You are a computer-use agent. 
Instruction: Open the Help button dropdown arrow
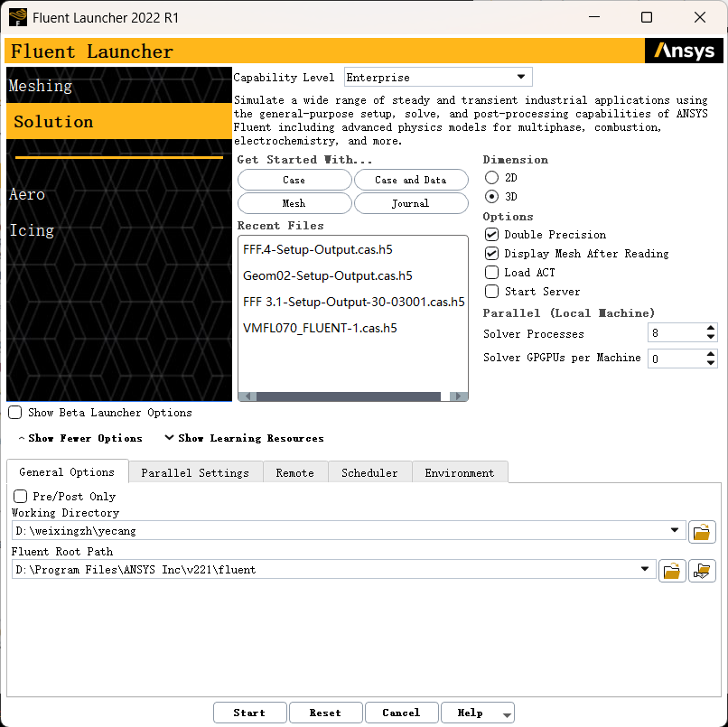tap(507, 715)
